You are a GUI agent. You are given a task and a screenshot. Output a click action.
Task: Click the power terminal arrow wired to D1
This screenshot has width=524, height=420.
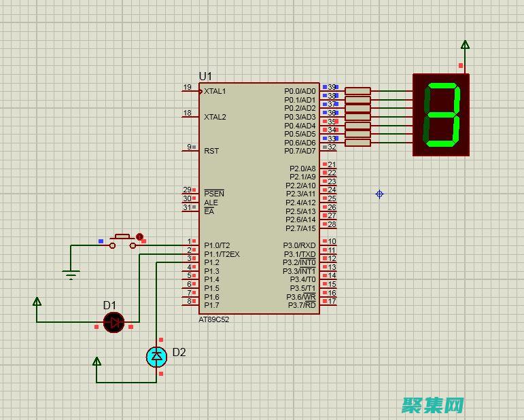click(x=37, y=302)
